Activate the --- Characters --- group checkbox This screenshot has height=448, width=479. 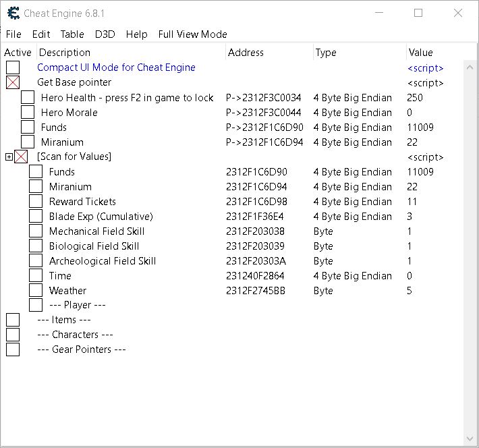click(13, 335)
